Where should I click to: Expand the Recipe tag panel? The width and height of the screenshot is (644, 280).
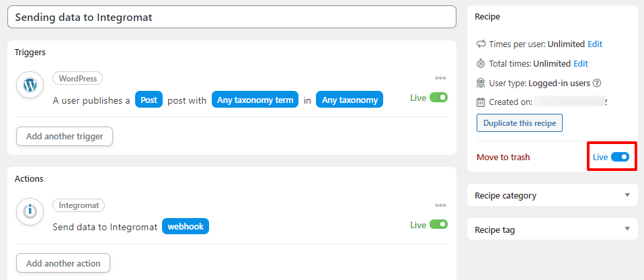552,230
